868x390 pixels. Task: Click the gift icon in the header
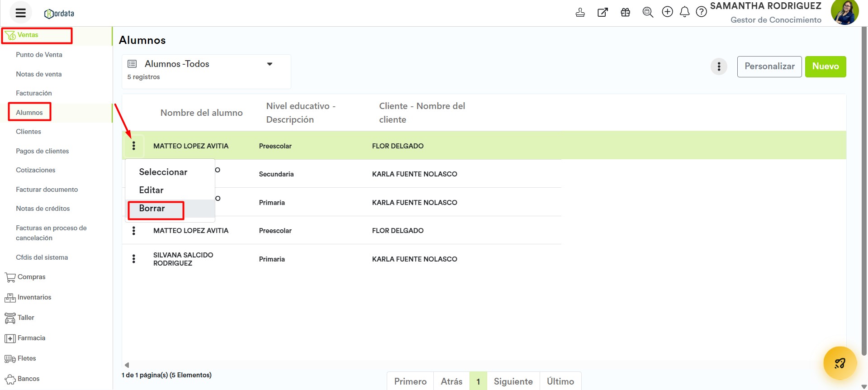(625, 12)
